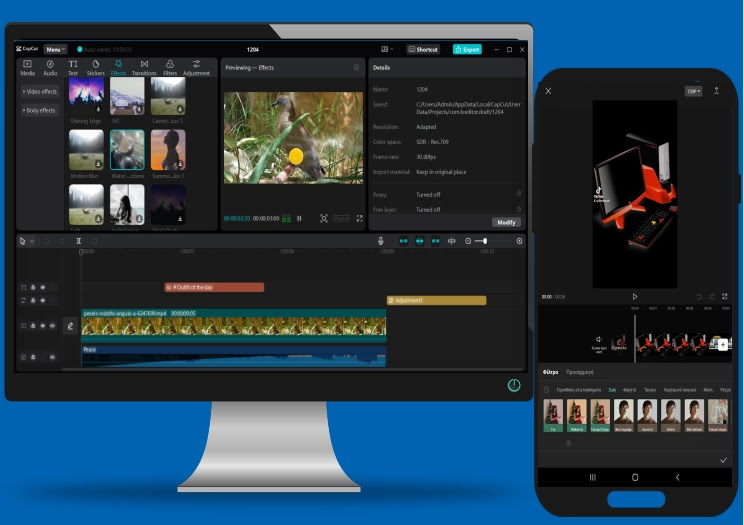Open the layout selector dropdown in title bar
The height and width of the screenshot is (525, 744).
click(387, 49)
